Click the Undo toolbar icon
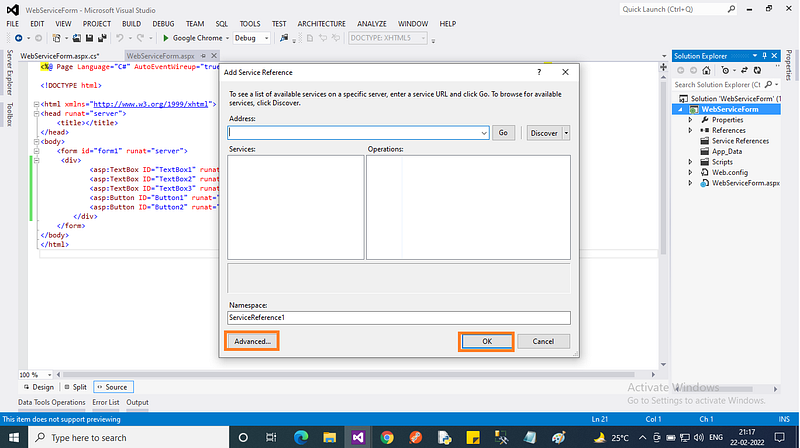 coord(120,38)
